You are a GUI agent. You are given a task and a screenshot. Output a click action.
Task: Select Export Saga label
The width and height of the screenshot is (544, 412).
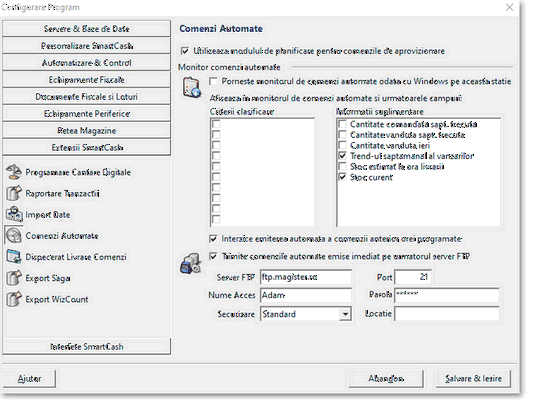(x=48, y=278)
